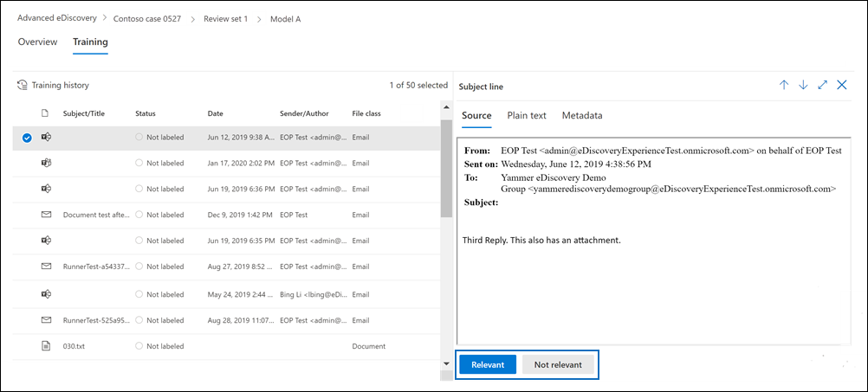Image resolution: width=868 pixels, height=392 pixels.
Task: Select Not labeled radio for 030.txt
Action: (139, 346)
